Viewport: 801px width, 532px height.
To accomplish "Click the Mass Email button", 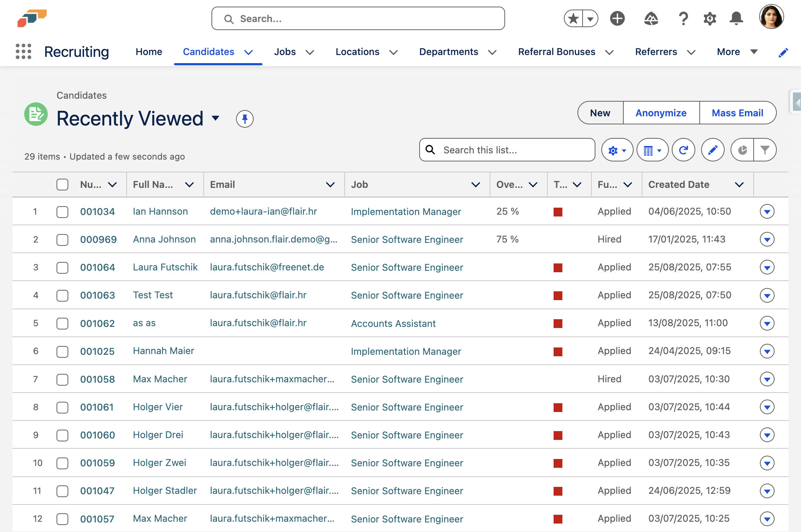I will click(x=737, y=113).
